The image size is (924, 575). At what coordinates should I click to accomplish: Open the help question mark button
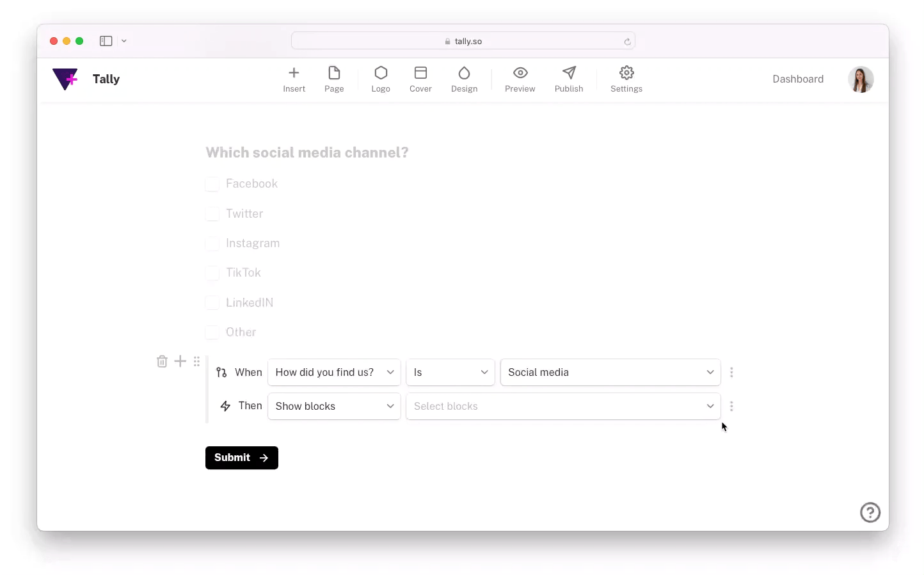[x=870, y=512]
